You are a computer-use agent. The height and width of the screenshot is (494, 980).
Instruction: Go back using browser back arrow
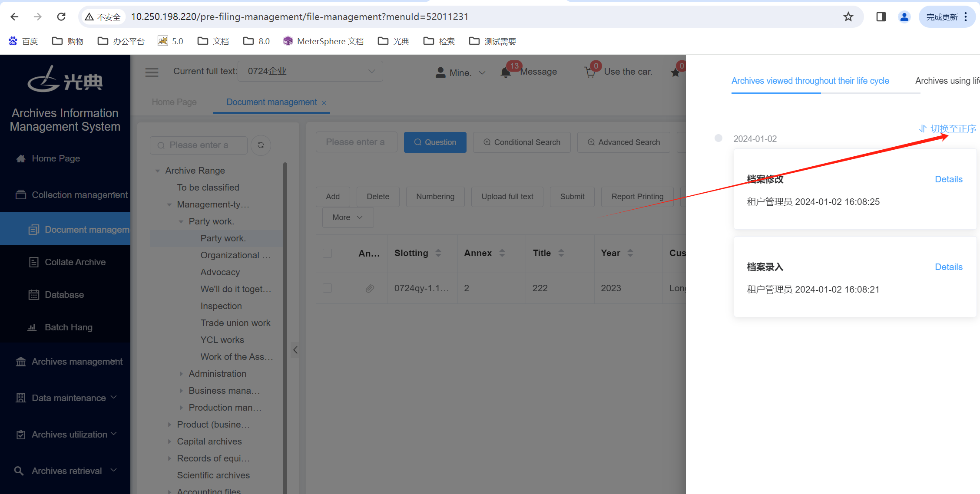14,16
